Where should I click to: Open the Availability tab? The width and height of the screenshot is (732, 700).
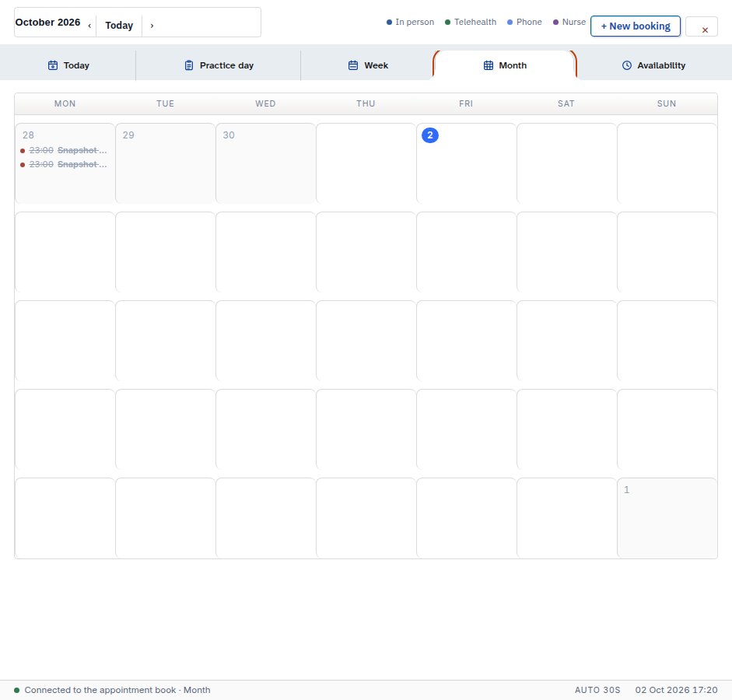click(x=653, y=65)
